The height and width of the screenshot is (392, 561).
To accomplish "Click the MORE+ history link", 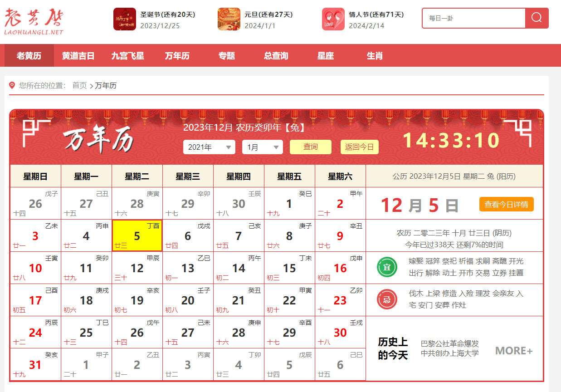I will pyautogui.click(x=513, y=350).
